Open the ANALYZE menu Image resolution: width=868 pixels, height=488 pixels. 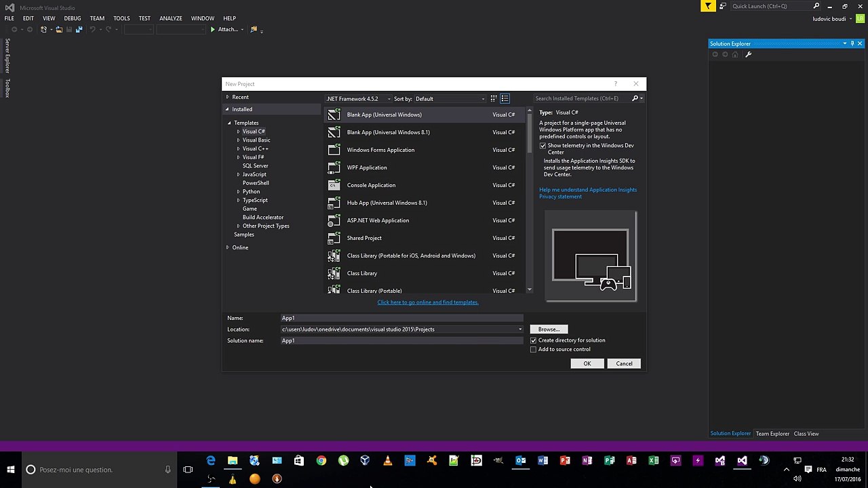pyautogui.click(x=171, y=18)
